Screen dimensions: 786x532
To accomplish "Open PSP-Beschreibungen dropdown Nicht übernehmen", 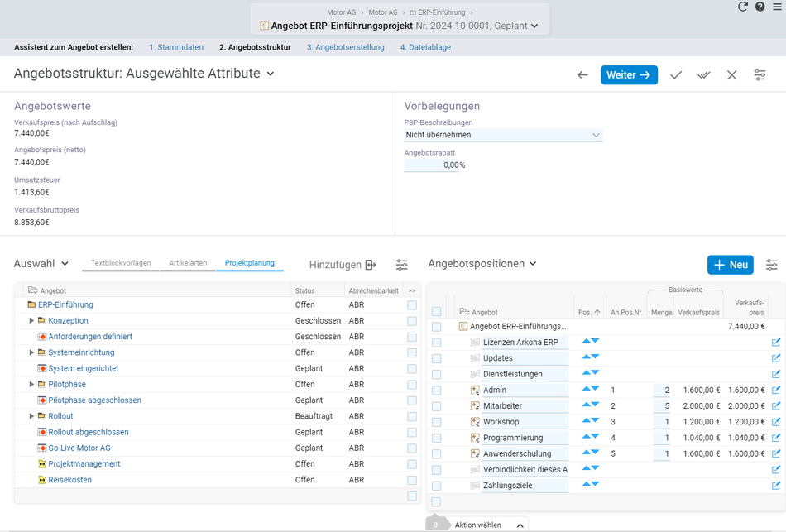I will 503,135.
